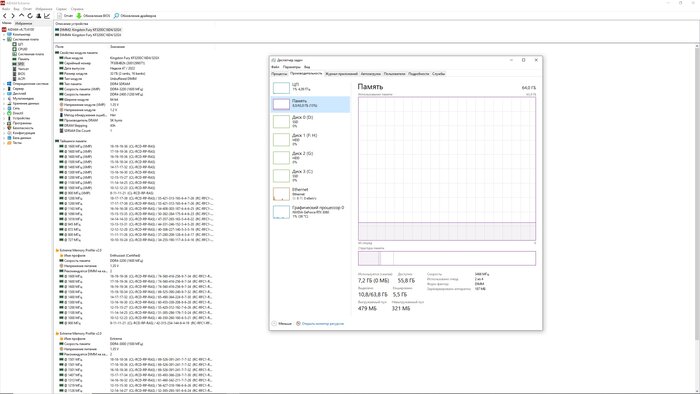The height and width of the screenshot is (394, 700).
Task: Select Диск 1 (F: H:) in Task Manager
Action: [311, 139]
